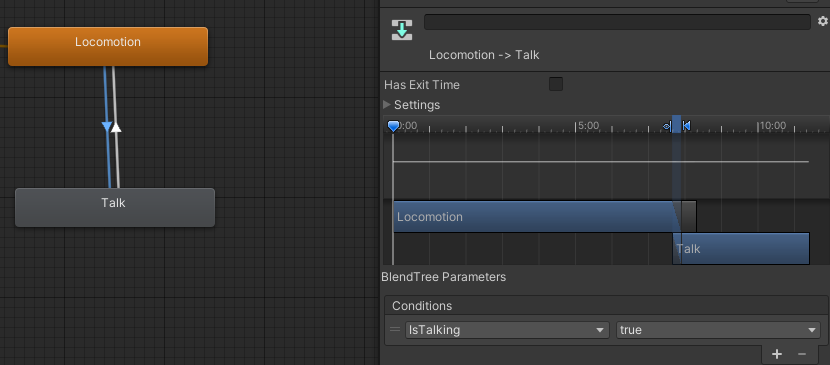
Task: Expand the Settings foldout
Action: tap(387, 104)
